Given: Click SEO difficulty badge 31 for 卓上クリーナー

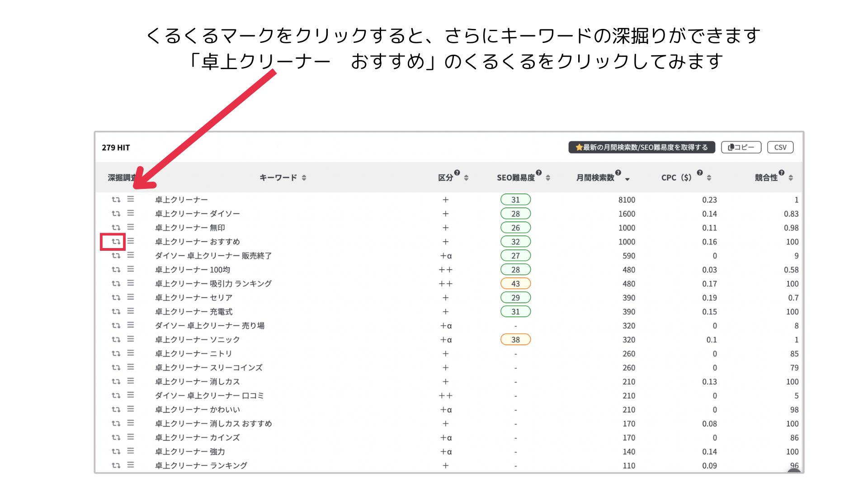Looking at the screenshot, I should pyautogui.click(x=515, y=200).
